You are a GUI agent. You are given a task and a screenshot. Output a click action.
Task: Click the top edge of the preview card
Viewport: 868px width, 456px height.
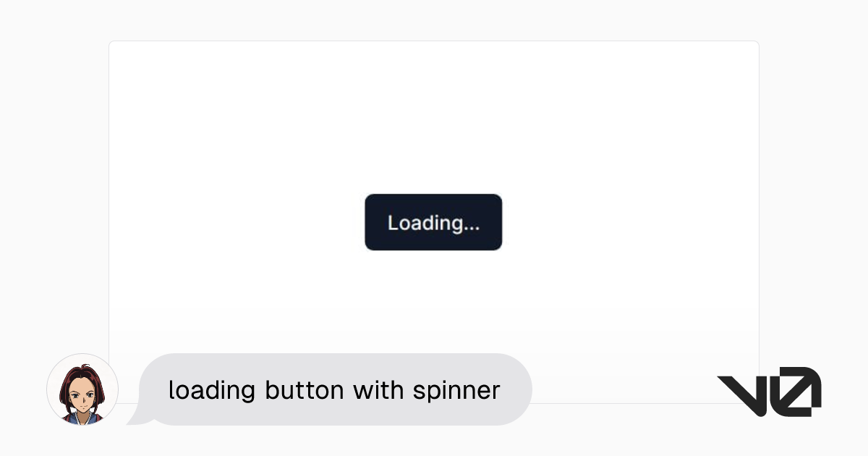434,42
